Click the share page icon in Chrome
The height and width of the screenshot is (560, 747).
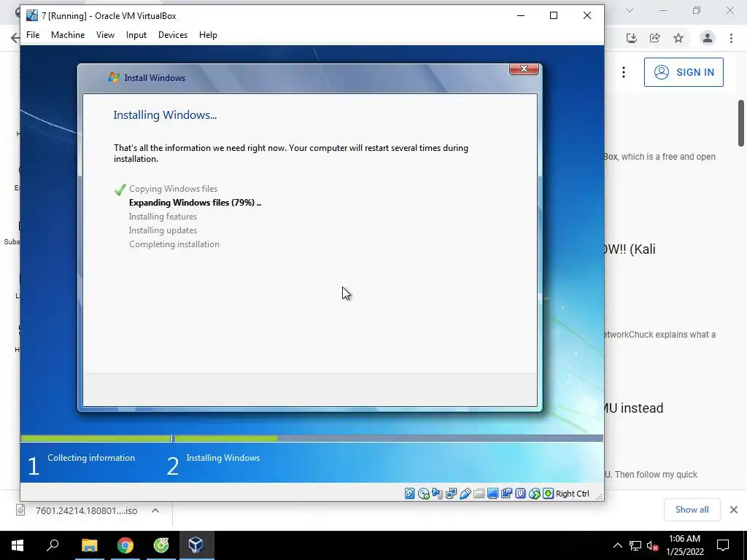[654, 38]
